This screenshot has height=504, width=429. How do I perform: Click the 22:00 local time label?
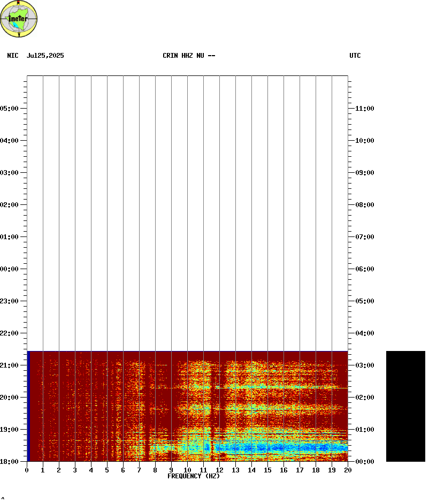pos(9,333)
